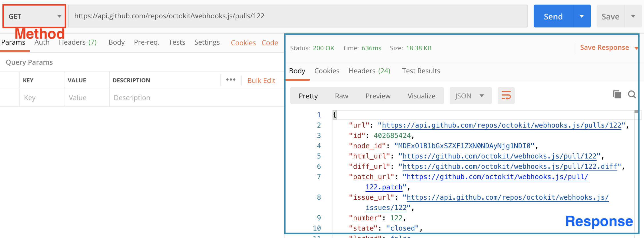The height and width of the screenshot is (238, 644).
Task: Select the Pretty view mode
Action: pyautogui.click(x=308, y=96)
